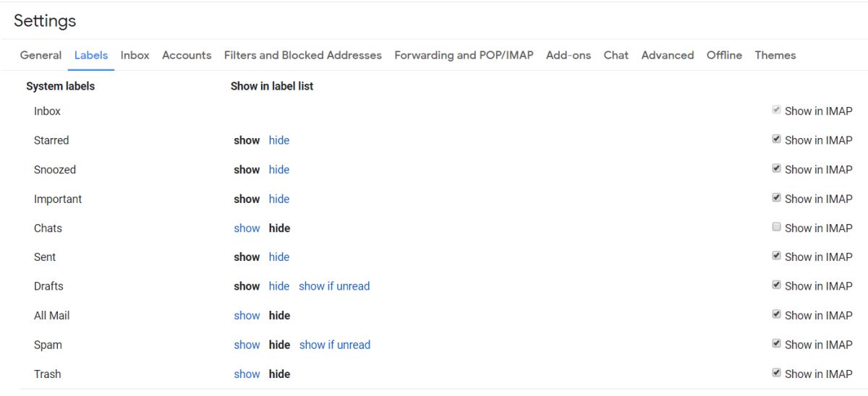The width and height of the screenshot is (868, 396).
Task: Uncheck Show in IMAP for Sent
Action: [777, 256]
